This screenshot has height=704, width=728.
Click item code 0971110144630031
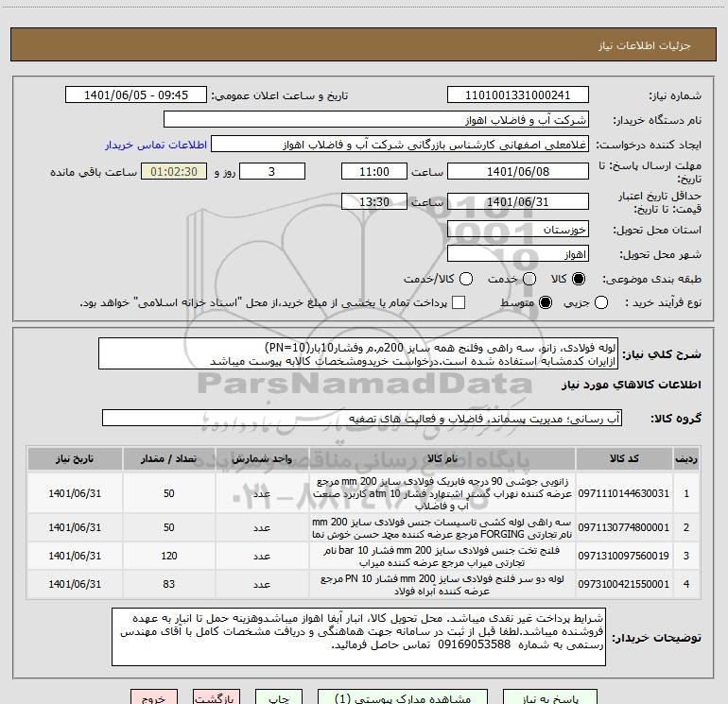coord(624,493)
